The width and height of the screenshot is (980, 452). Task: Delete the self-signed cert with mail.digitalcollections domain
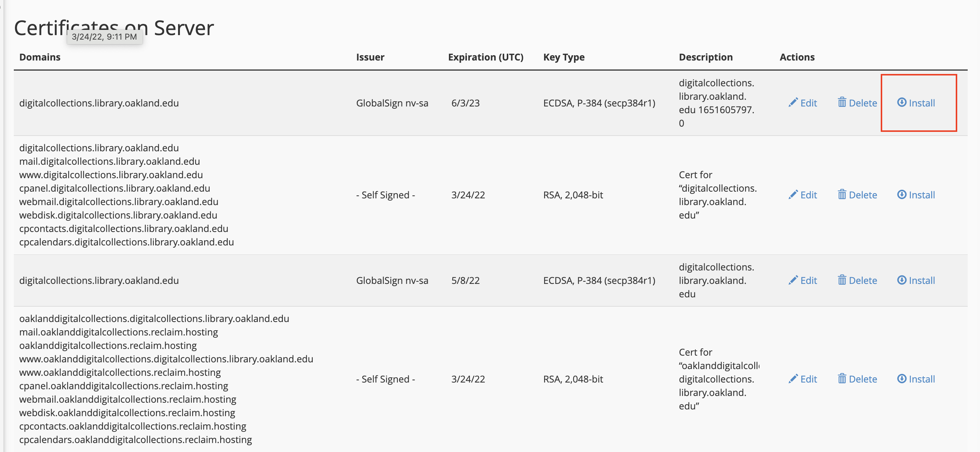click(857, 195)
